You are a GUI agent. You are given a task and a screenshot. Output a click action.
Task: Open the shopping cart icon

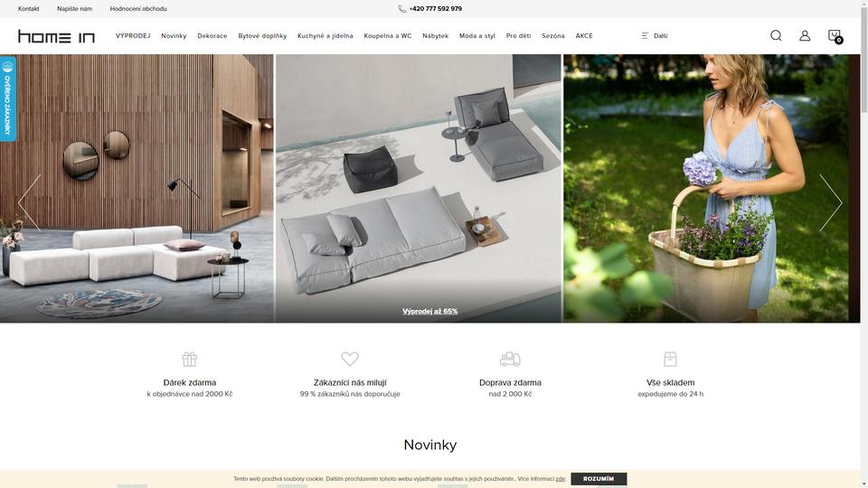tap(835, 36)
